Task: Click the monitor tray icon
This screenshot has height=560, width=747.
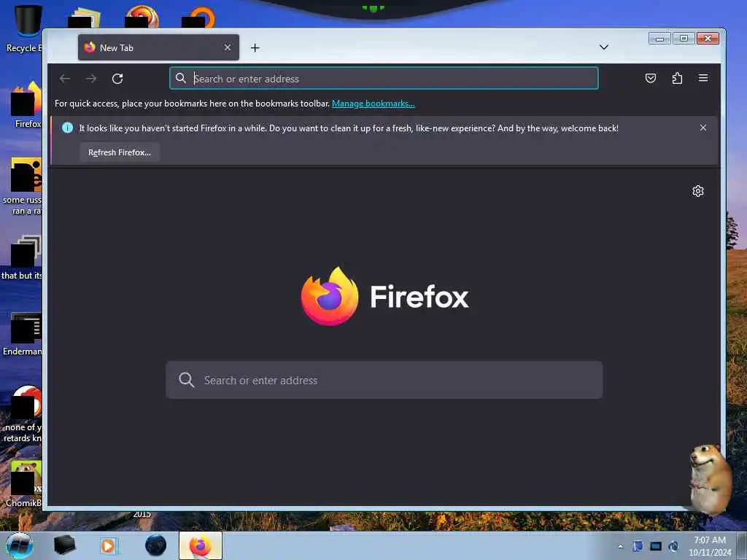Action: coord(656,546)
